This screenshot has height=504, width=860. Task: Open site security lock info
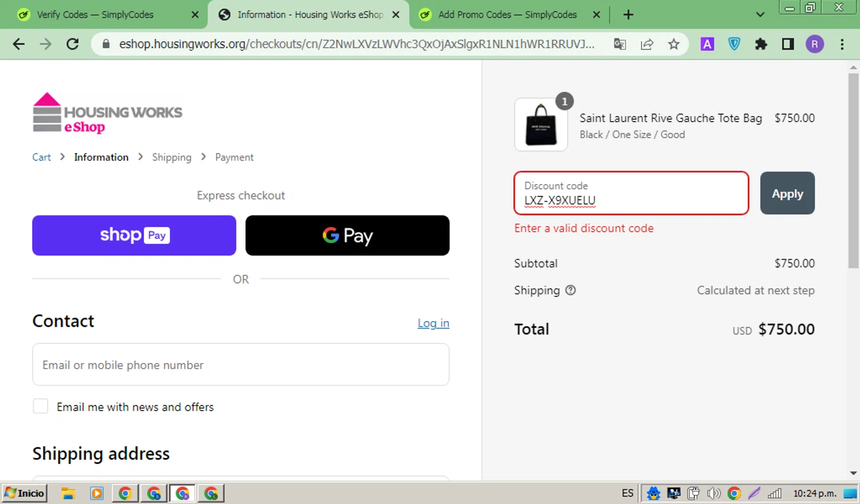[x=105, y=44]
